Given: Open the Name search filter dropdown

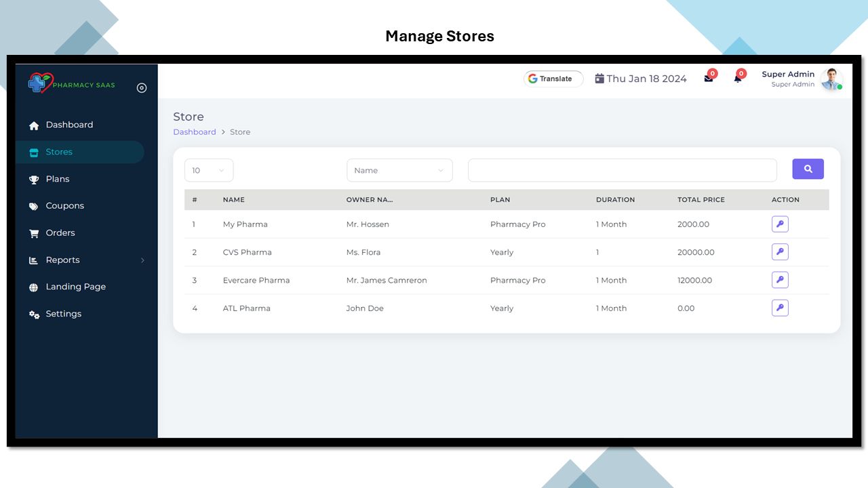Looking at the screenshot, I should (x=399, y=170).
